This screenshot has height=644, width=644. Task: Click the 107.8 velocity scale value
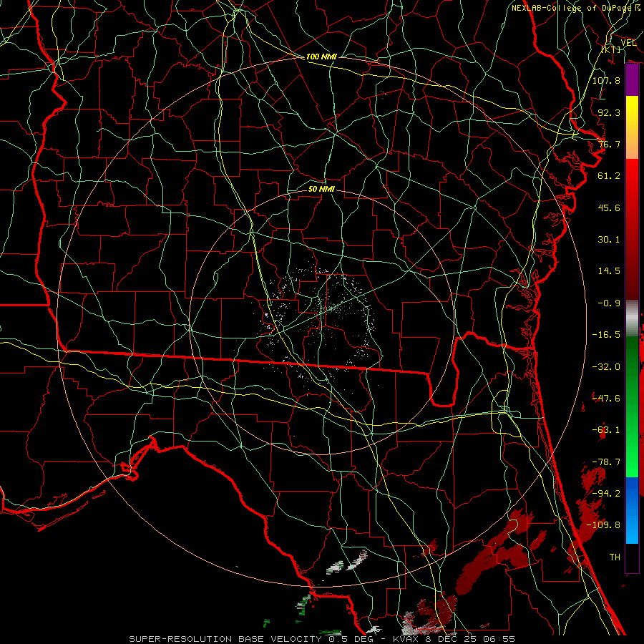tap(606, 80)
